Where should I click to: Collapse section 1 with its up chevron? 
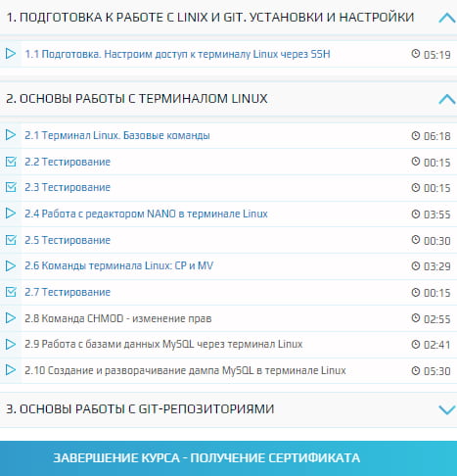tap(447, 18)
